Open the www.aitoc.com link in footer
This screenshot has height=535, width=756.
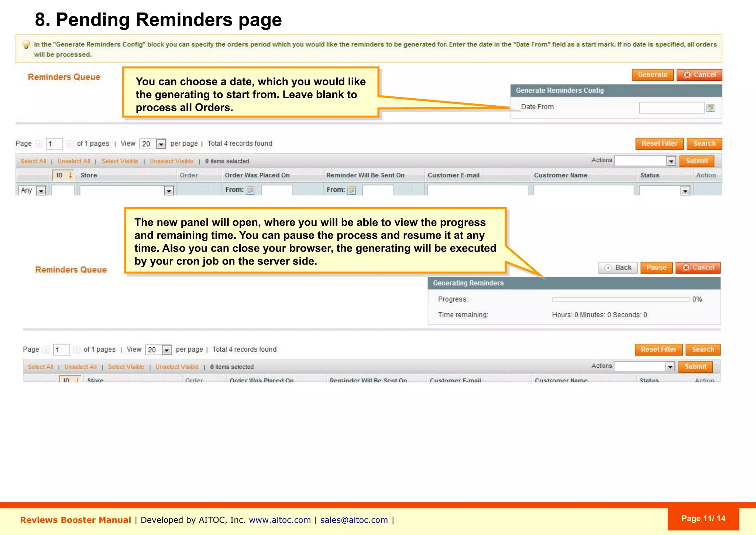[280, 520]
